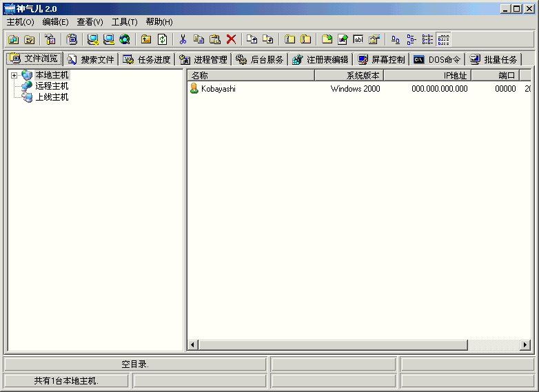Switch to the details list view
The width and height of the screenshot is (539, 392).
pyautogui.click(x=443, y=40)
